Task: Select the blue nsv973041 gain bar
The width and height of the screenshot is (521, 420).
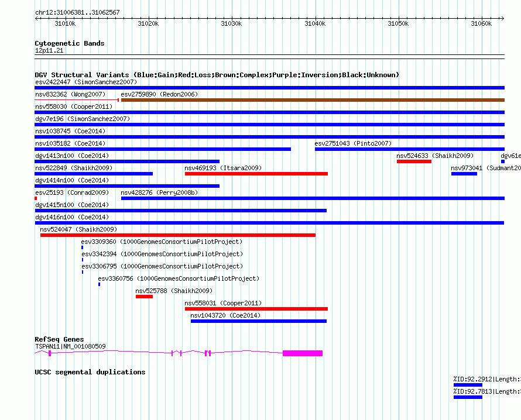Action: pos(464,174)
